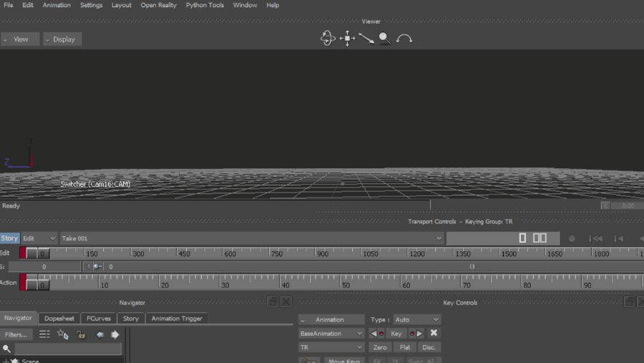Select the Roll camera tool icon
Image resolution: width=644 pixels, height=363 pixels.
(x=404, y=39)
